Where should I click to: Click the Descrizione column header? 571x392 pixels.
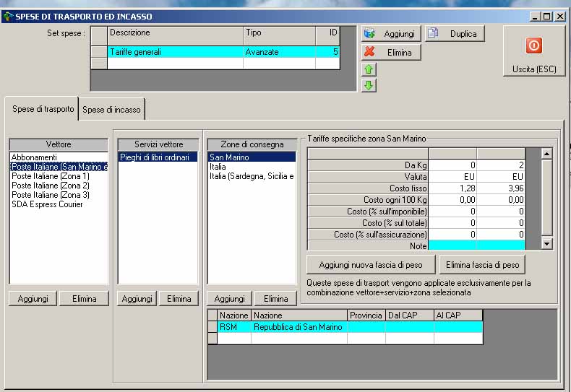coord(175,35)
